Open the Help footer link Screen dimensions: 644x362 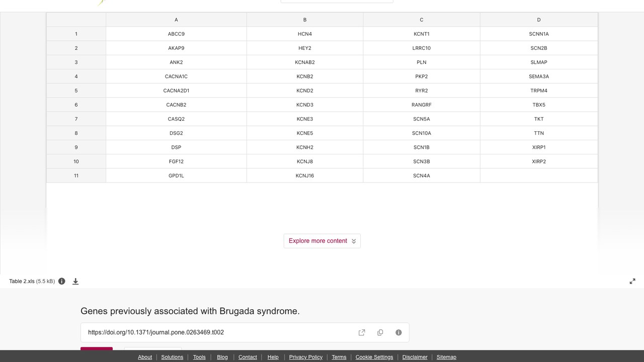pos(273,357)
